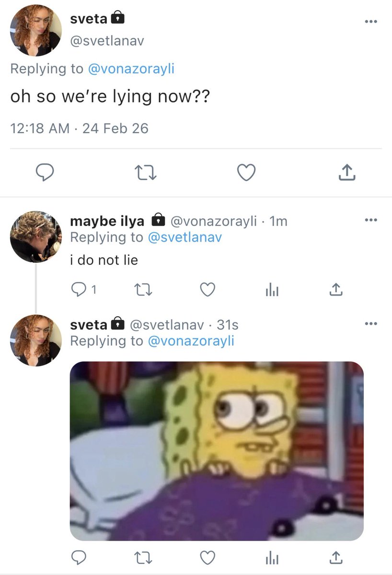392x575 pixels.
Task: Open more options on sveta's SpongeBob reply
Action: (371, 323)
